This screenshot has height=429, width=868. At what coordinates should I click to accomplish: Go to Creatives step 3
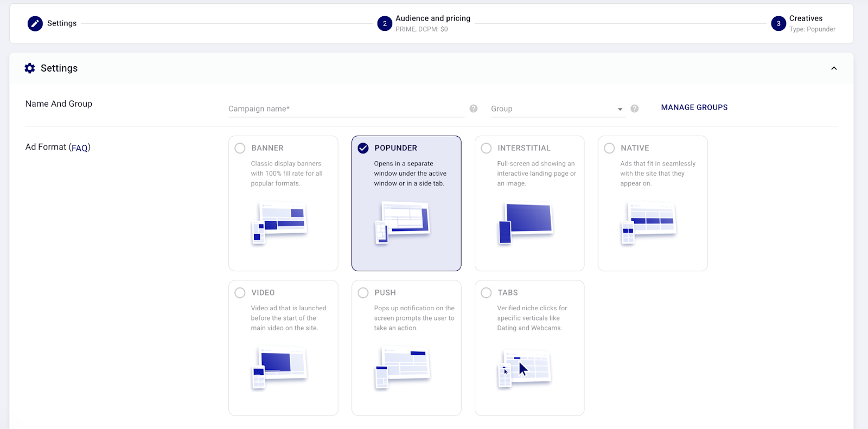click(778, 23)
